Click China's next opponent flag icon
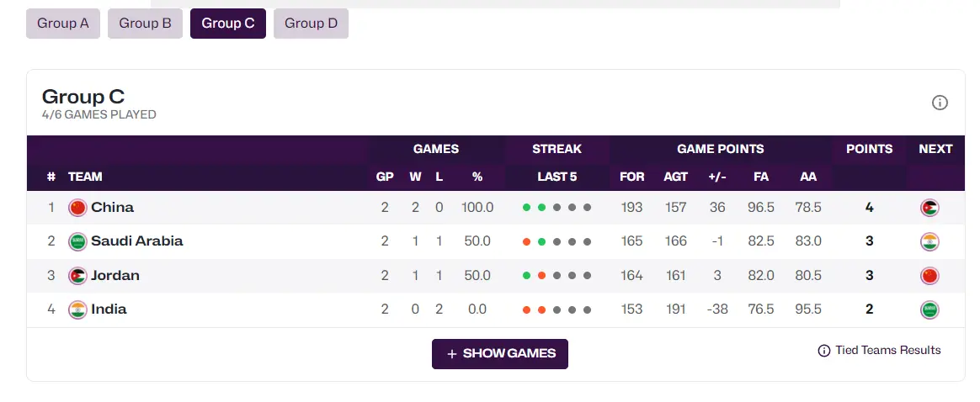This screenshot has width=980, height=402. point(929,208)
